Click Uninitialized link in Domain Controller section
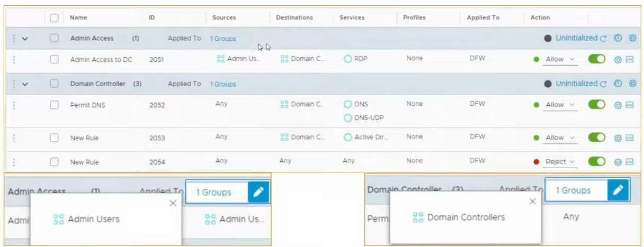 tap(576, 84)
